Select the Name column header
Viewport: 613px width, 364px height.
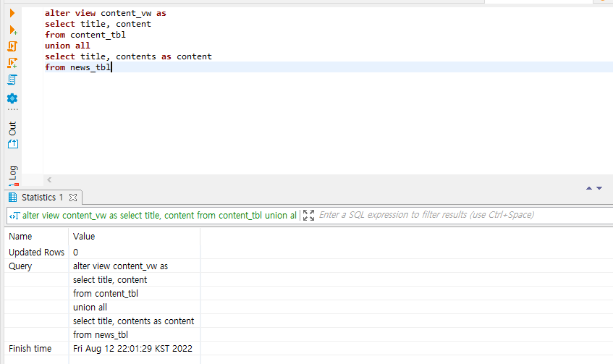pyautogui.click(x=20, y=237)
